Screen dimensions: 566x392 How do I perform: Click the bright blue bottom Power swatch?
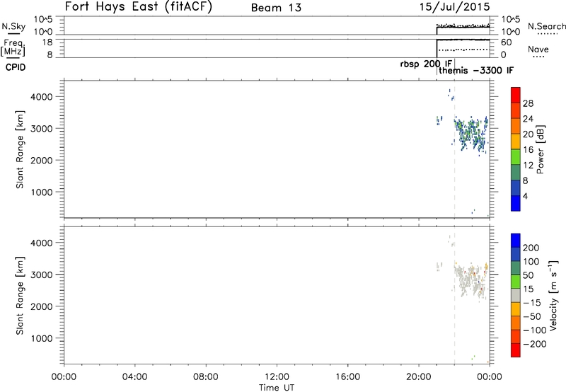516,203
